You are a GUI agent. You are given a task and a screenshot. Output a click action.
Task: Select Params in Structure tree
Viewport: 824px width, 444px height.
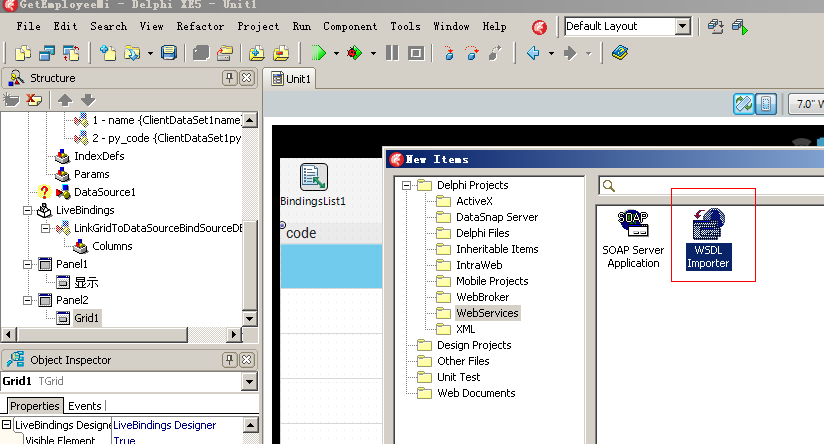pyautogui.click(x=91, y=174)
